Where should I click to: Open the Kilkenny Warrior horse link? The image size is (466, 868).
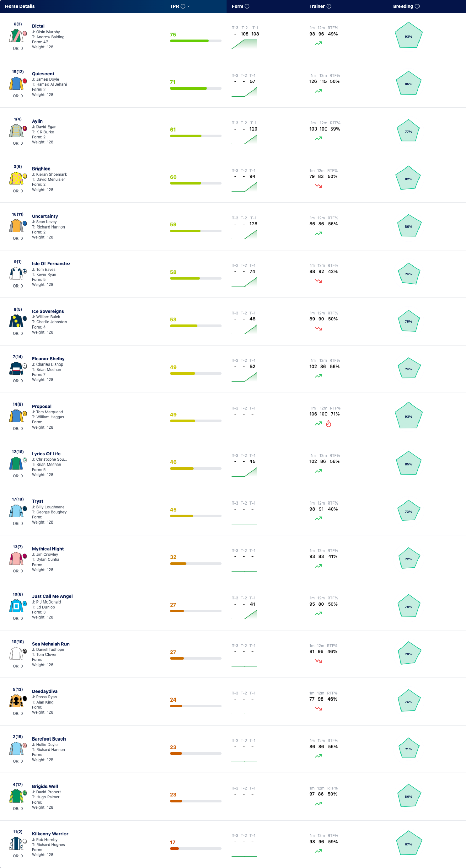click(50, 834)
